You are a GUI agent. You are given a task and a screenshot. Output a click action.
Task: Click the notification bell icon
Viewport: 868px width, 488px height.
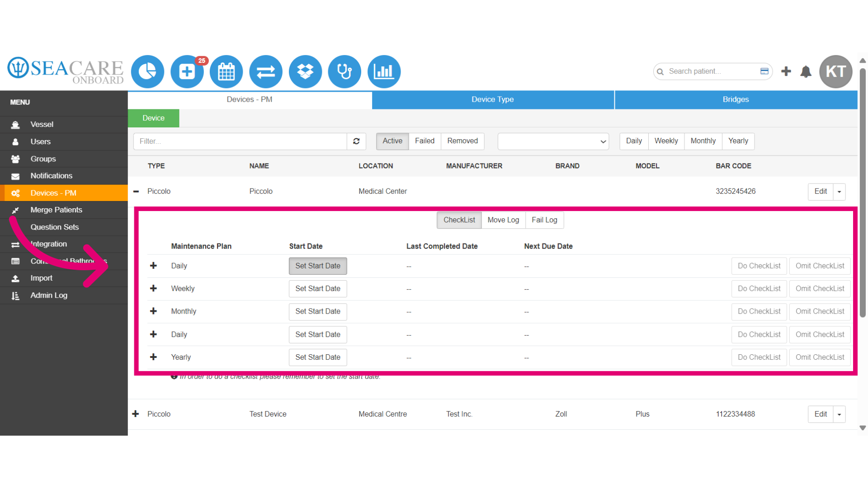click(x=806, y=71)
